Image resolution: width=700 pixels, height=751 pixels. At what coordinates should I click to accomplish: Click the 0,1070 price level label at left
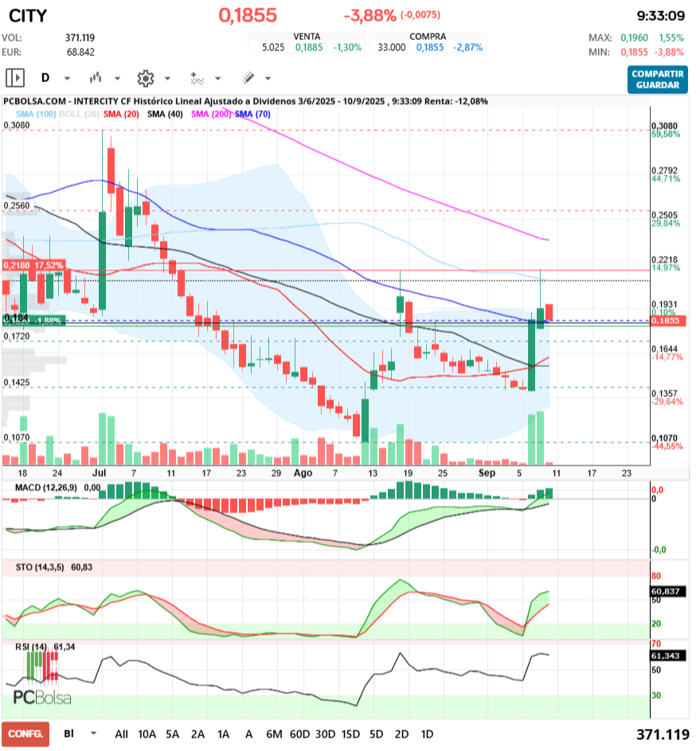pos(17,437)
